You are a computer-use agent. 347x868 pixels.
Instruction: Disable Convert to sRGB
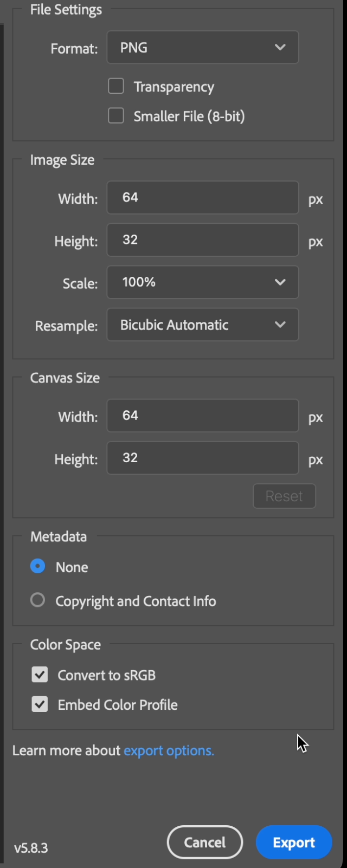[x=40, y=675]
